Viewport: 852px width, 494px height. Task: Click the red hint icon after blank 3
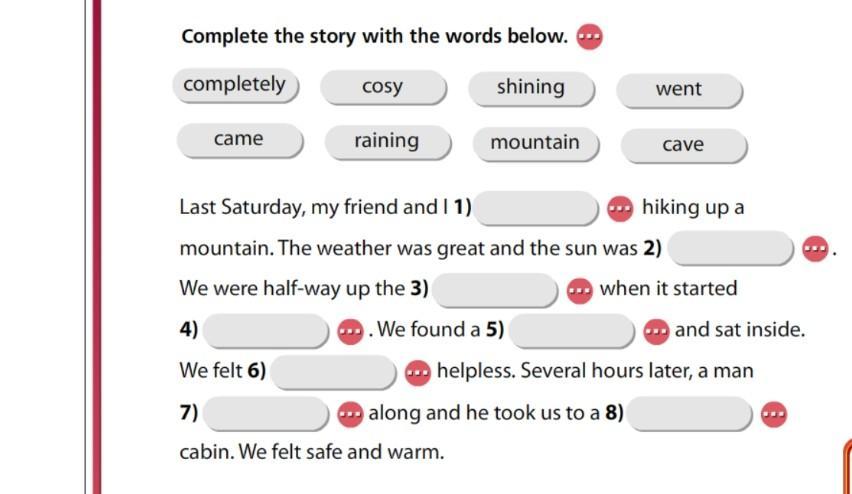pos(579,290)
